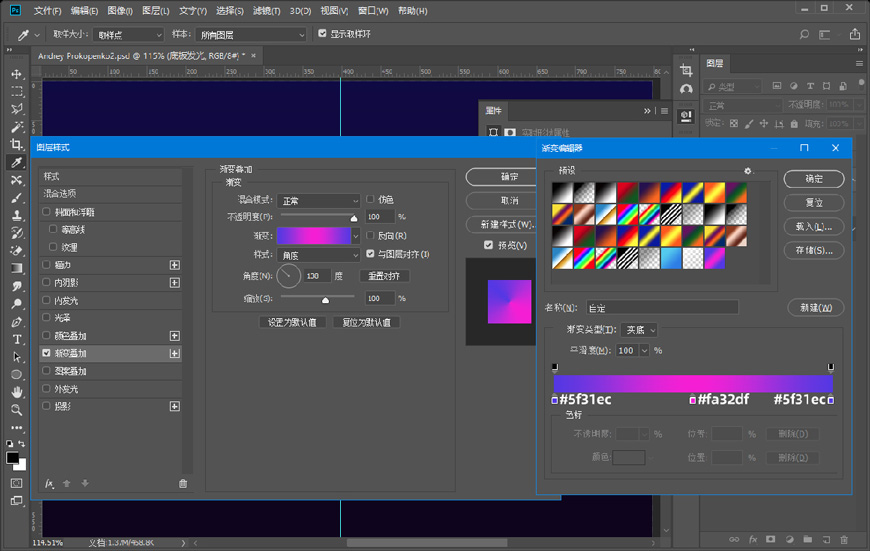Select the History Brush tool
This screenshot has height=551, width=870.
(x=17, y=233)
